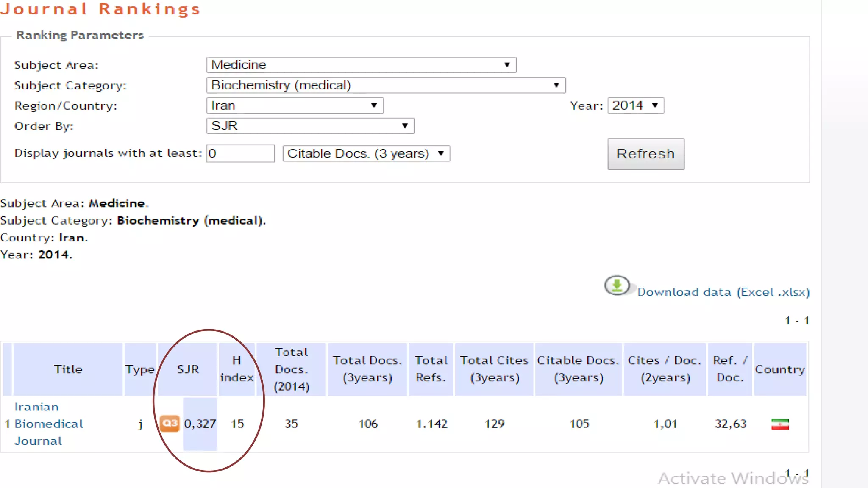868x488 pixels.
Task: Open the Order By SJR dropdown
Action: coord(310,126)
